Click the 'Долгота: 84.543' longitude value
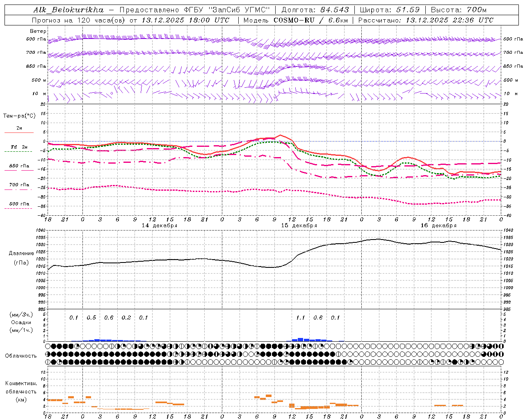Screen dimensions: 525x420 click(x=315, y=10)
